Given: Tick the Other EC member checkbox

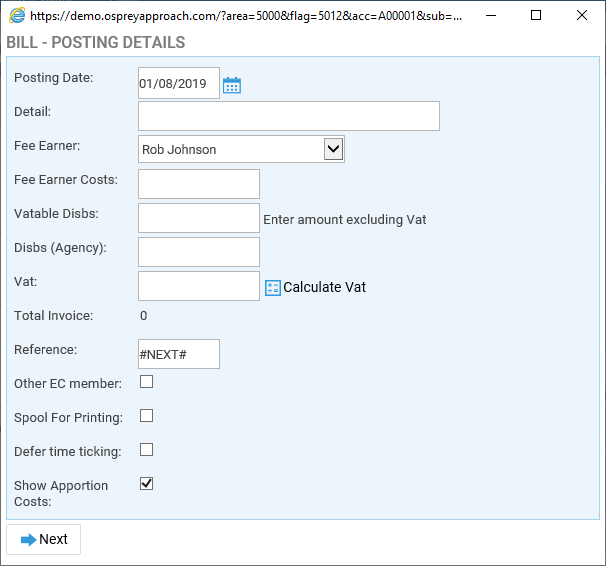Looking at the screenshot, I should click(146, 382).
